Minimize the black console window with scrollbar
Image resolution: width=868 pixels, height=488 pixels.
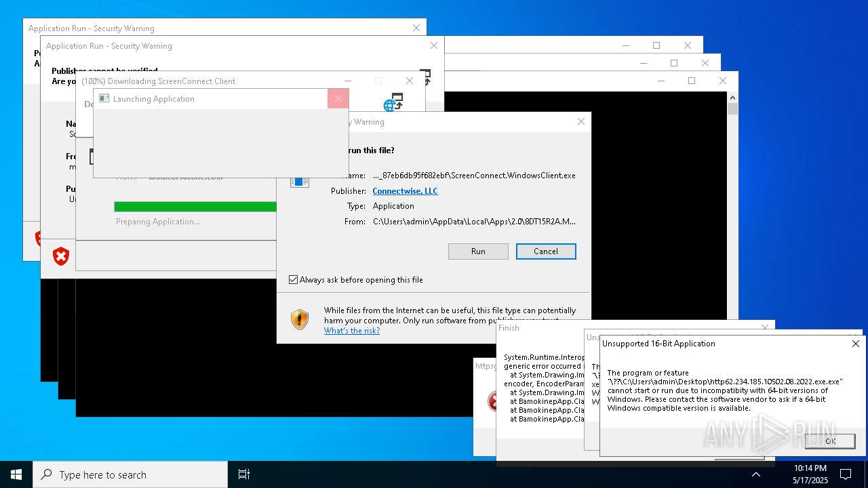(x=660, y=81)
